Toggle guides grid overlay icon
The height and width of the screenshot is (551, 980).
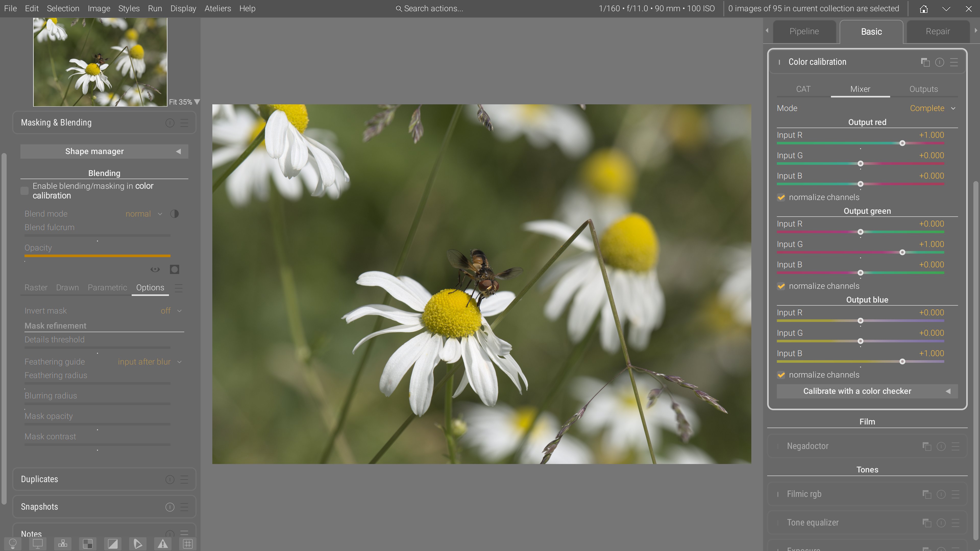tap(188, 544)
